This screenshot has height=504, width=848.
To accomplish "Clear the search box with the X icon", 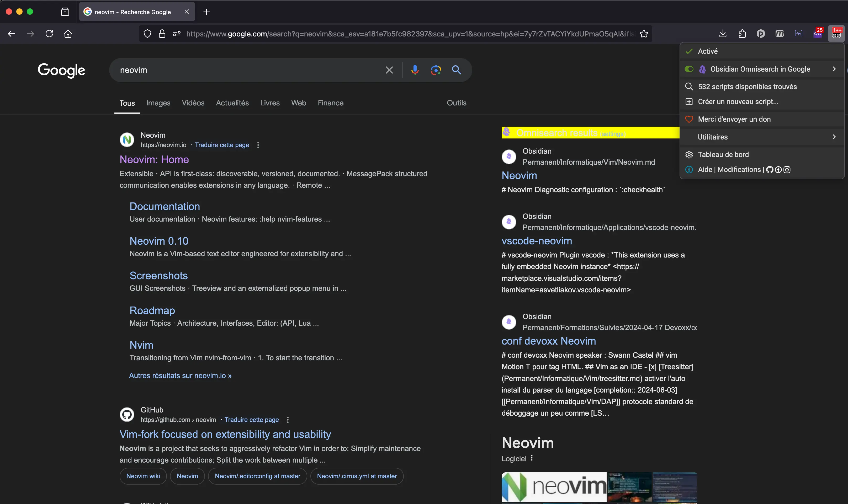I will point(389,70).
